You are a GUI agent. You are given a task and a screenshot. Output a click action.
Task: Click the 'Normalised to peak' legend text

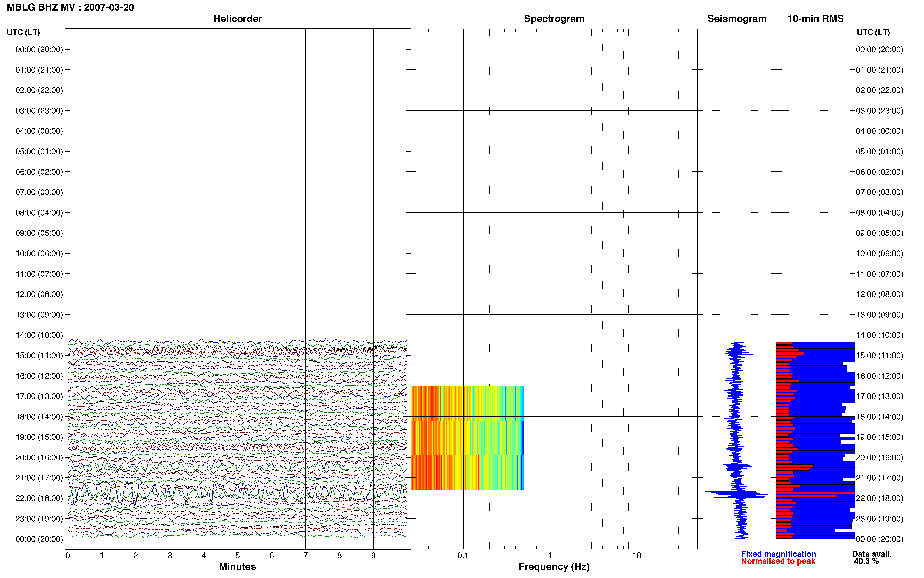(778, 561)
